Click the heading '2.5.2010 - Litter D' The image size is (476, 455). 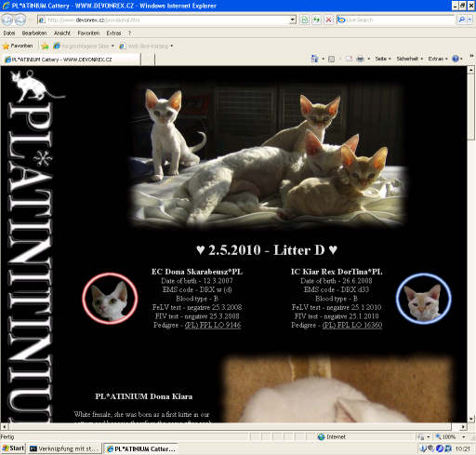click(267, 250)
